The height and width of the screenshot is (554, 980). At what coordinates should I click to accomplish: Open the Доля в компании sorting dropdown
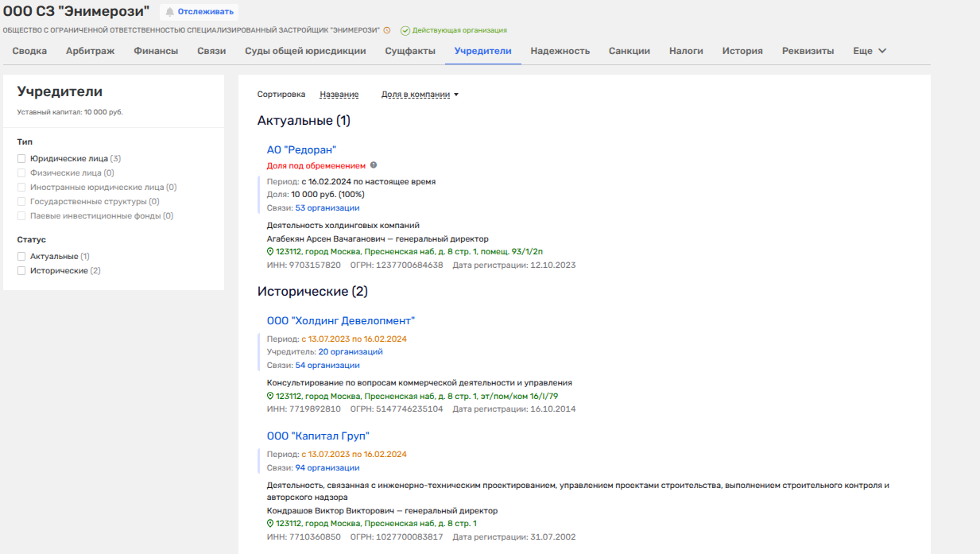(420, 95)
